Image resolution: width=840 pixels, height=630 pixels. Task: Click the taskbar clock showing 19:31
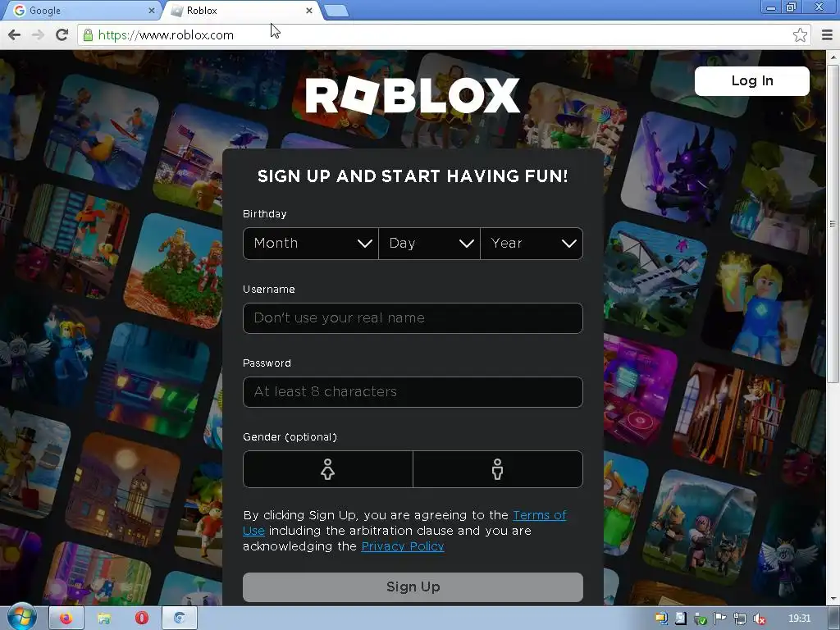click(799, 619)
